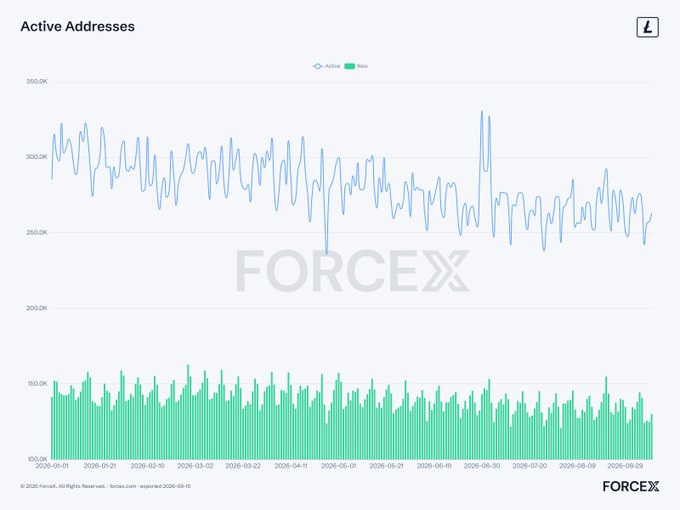Click the 2026-01-21 x-axis date label
680x510 pixels.
coord(100,466)
